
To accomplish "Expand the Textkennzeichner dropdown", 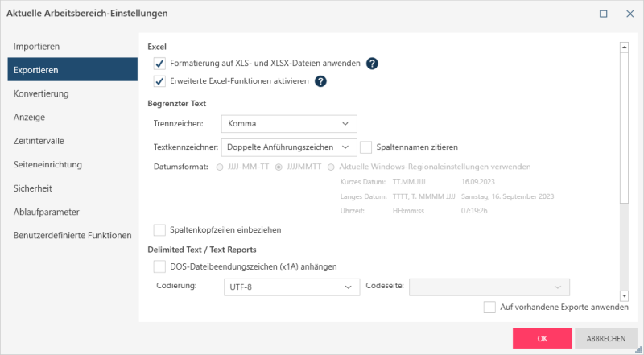I will click(x=289, y=147).
